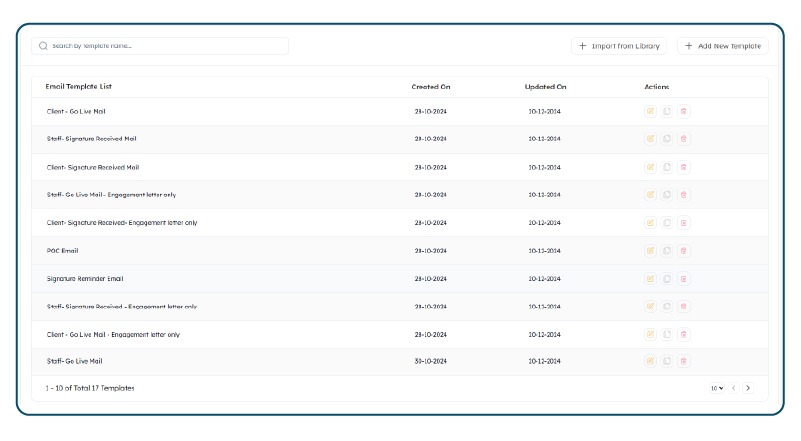Click the Created On column header

pyautogui.click(x=431, y=87)
